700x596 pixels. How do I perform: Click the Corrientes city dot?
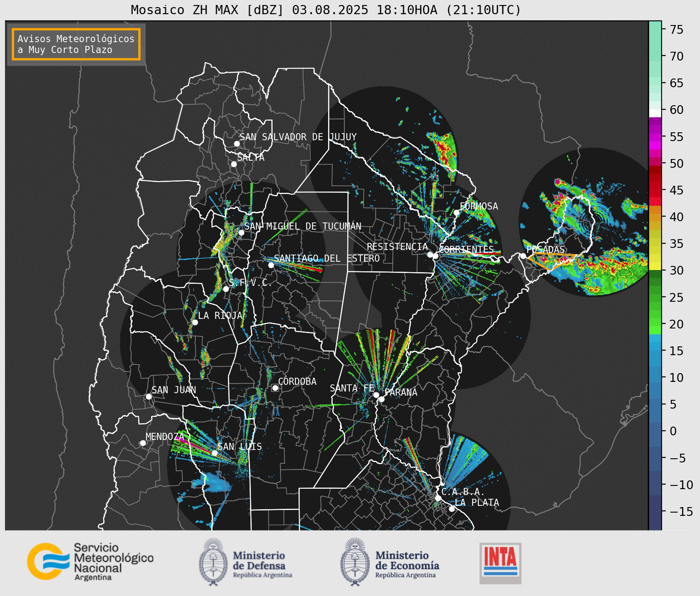pyautogui.click(x=435, y=256)
